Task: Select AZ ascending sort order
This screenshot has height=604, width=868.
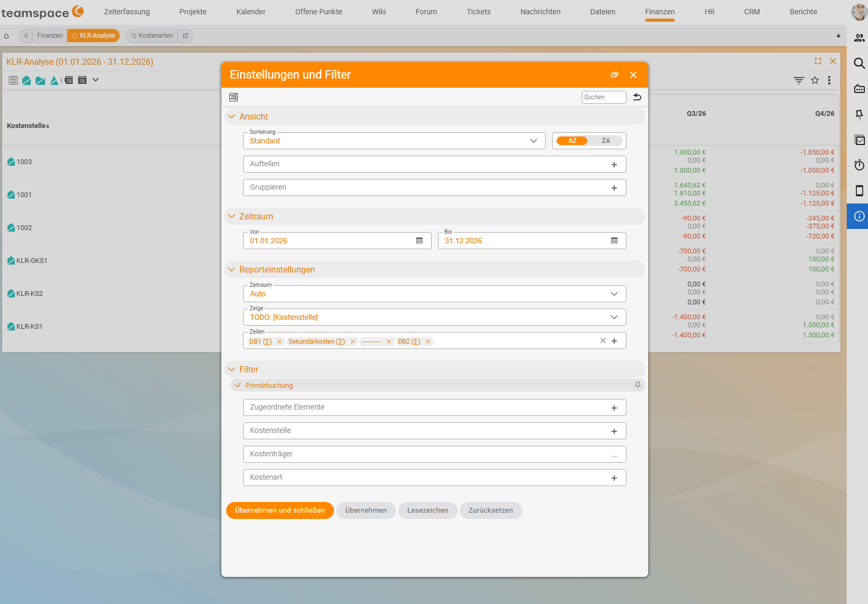Action: pyautogui.click(x=572, y=141)
